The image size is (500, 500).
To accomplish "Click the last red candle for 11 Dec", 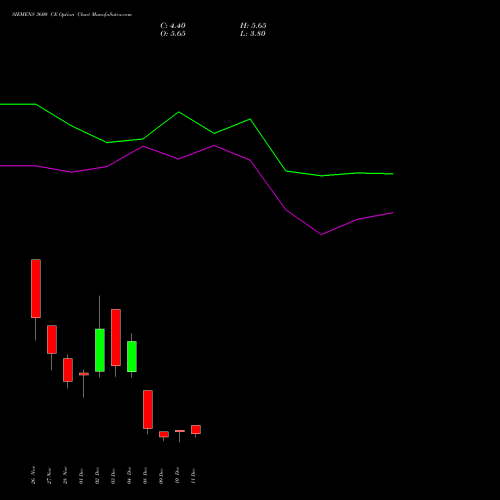I will (x=196, y=429).
